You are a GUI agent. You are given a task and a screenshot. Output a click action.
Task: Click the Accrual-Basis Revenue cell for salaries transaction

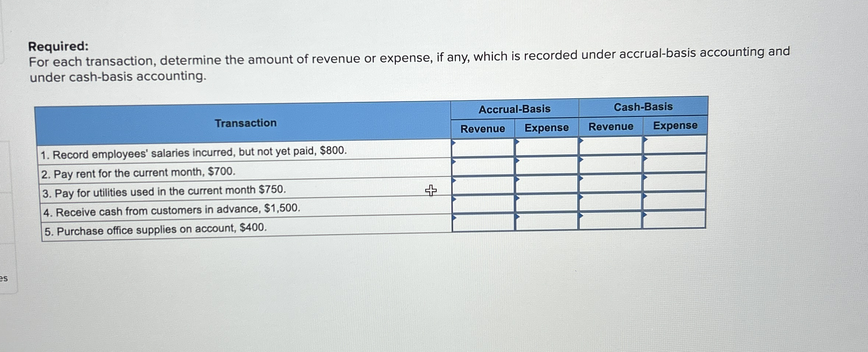[x=483, y=147]
